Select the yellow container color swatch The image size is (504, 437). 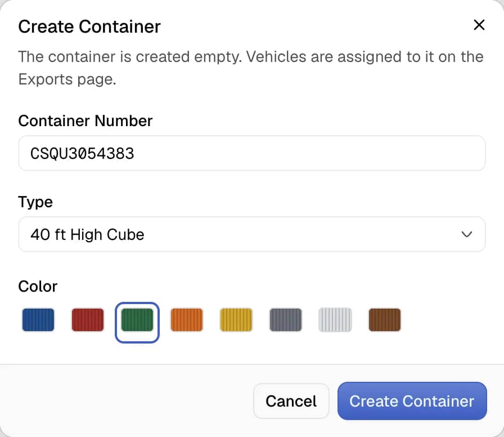236,319
